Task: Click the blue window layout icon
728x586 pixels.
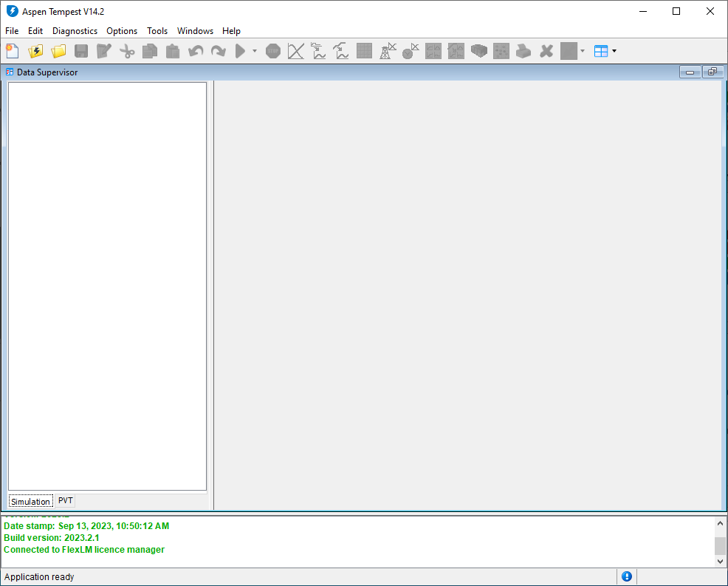Action: tap(601, 51)
